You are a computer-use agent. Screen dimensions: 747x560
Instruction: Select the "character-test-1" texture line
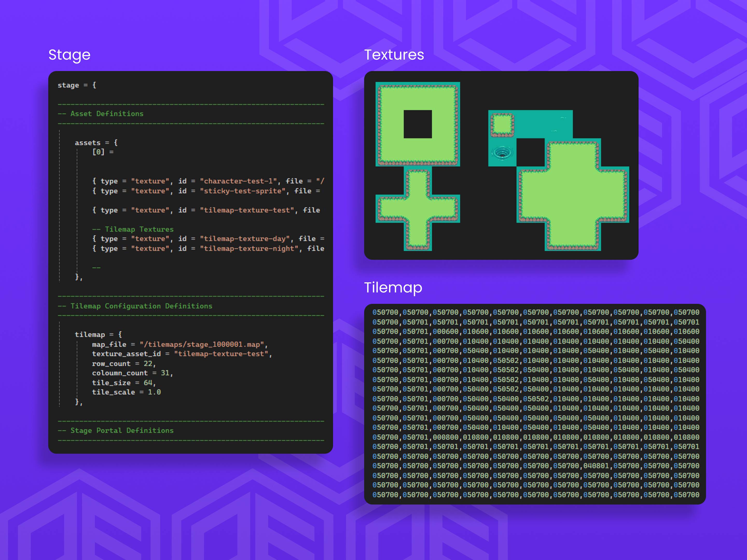coord(208,181)
